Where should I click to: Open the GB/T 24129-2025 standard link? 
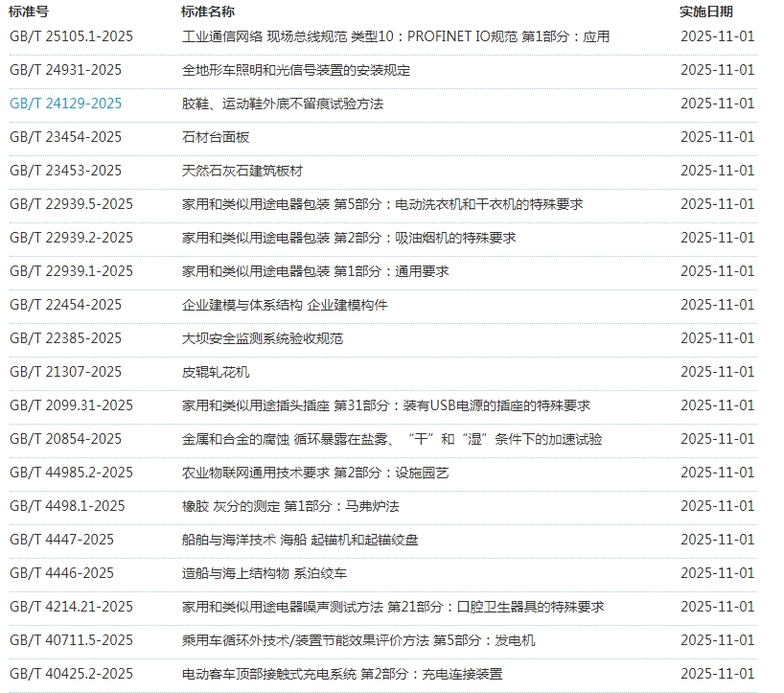click(66, 104)
